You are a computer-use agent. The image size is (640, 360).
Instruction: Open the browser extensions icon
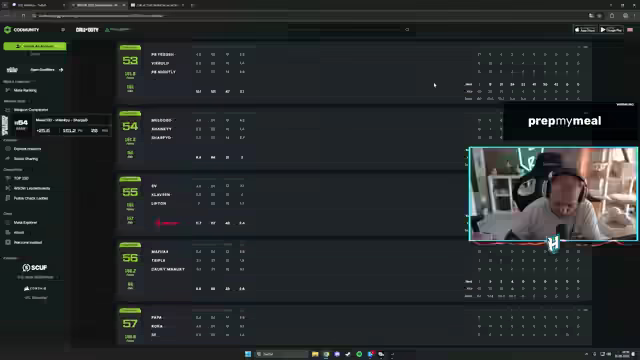(612, 16)
